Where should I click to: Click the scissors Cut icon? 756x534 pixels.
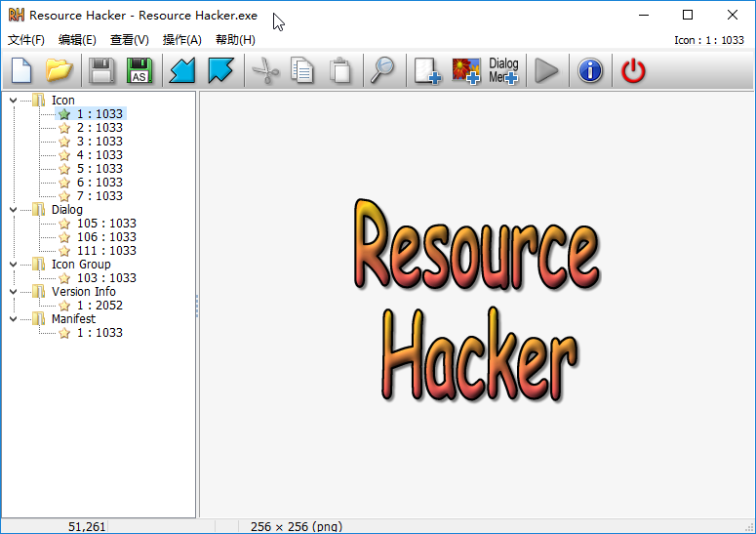[x=264, y=71]
